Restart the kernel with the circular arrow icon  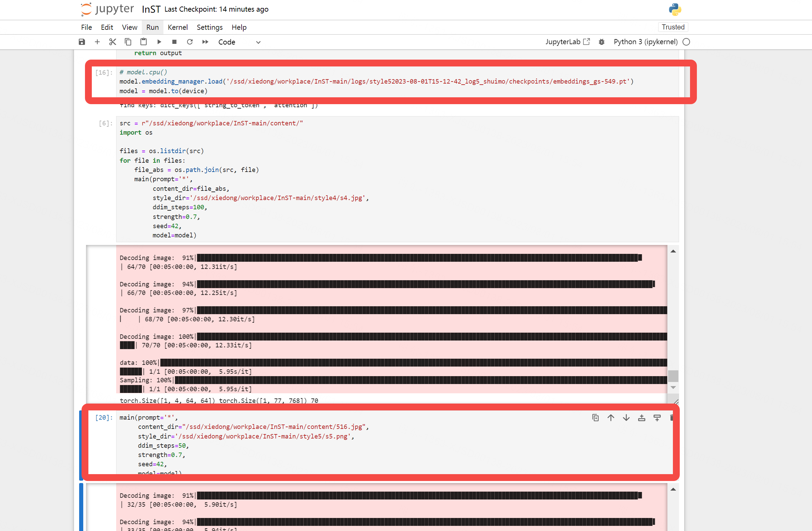pos(190,42)
